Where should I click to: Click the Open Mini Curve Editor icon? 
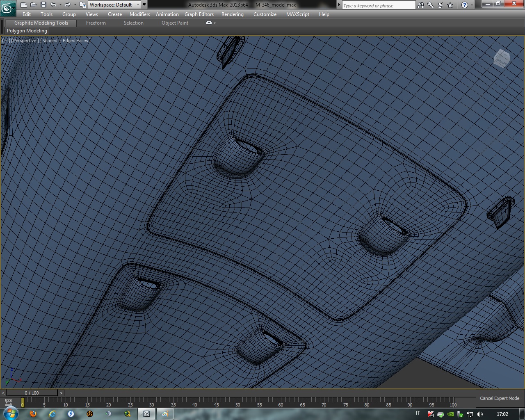tap(9, 402)
